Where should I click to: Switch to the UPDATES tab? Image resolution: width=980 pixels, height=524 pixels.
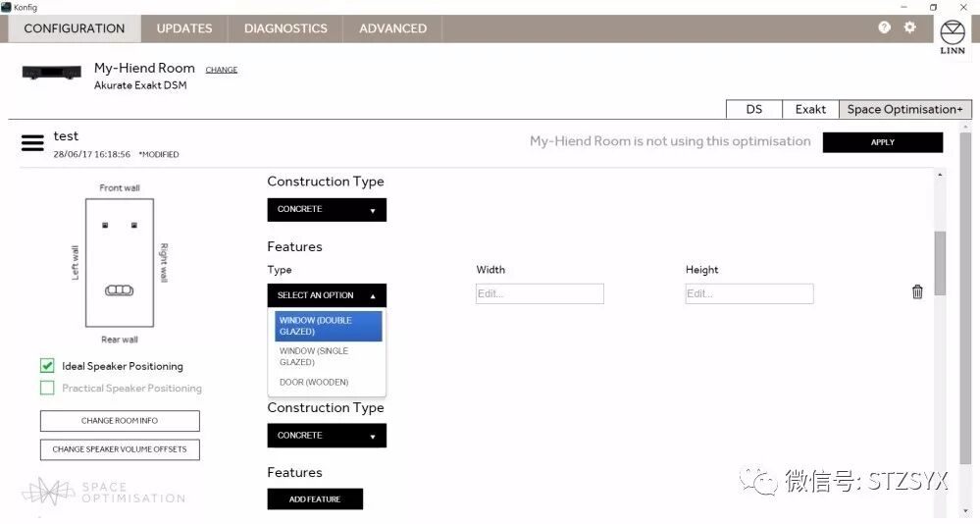coord(184,28)
